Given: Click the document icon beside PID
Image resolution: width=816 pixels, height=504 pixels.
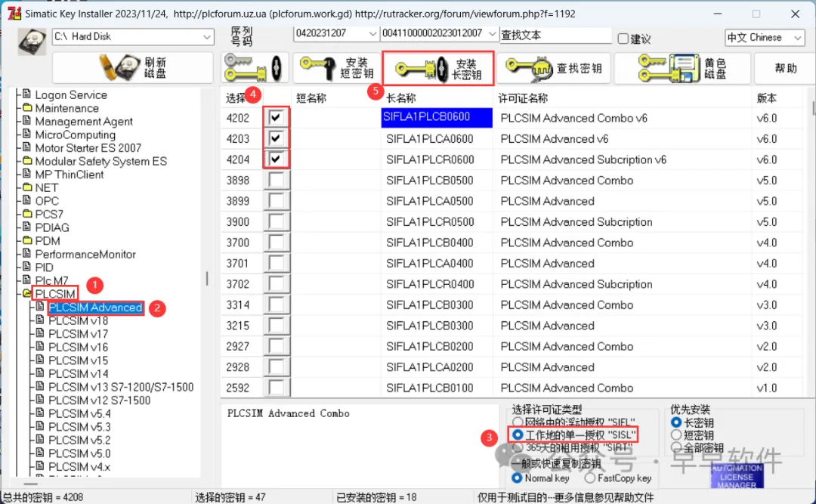Looking at the screenshot, I should coord(27,267).
